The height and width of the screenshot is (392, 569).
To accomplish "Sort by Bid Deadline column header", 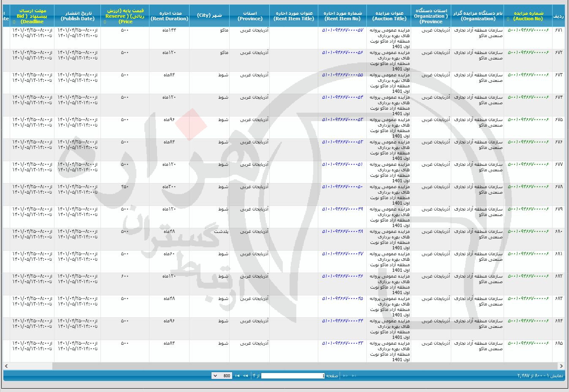I will click(32, 16).
